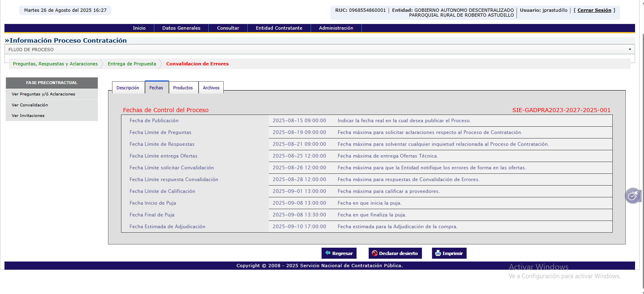Open Ver Preguntas y/ó Aclaraciones
Image resolution: width=644 pixels, height=294 pixels.
[x=43, y=94]
